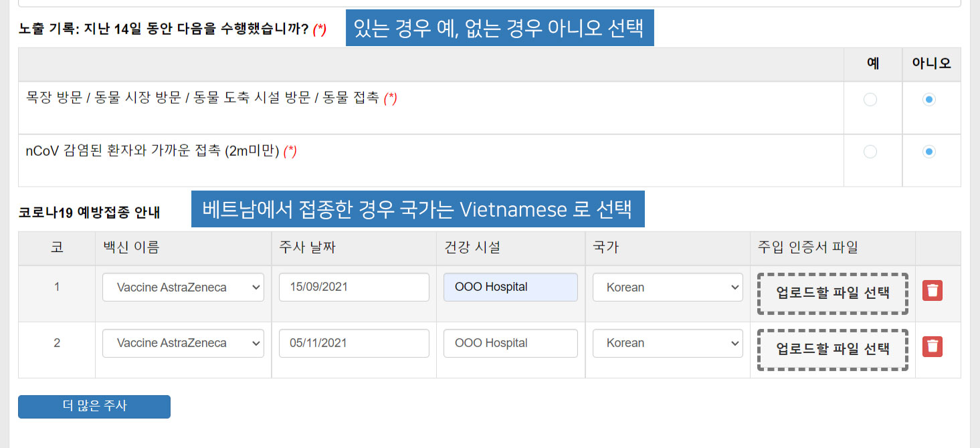Image resolution: width=980 pixels, height=448 pixels.
Task: Choose upload file for row 2 certificate
Action: [x=833, y=349]
